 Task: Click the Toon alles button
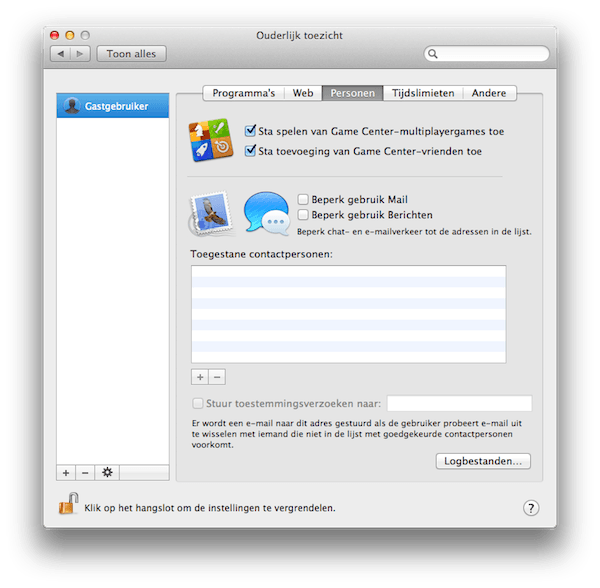pos(131,54)
